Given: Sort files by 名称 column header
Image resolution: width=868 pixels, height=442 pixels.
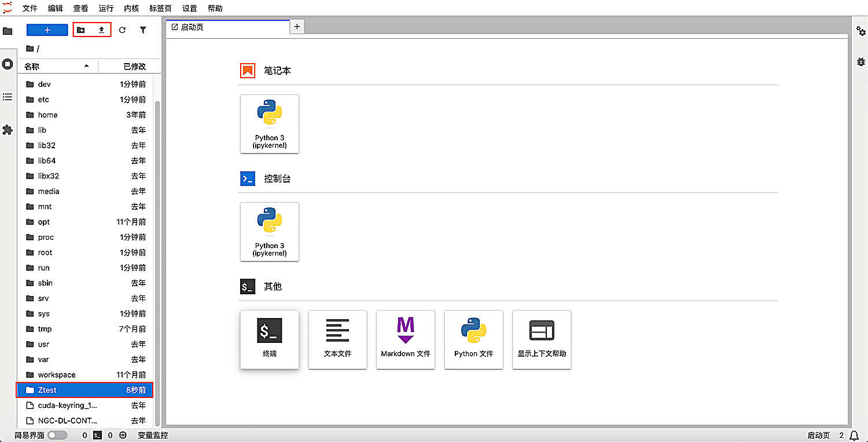Looking at the screenshot, I should point(57,67).
